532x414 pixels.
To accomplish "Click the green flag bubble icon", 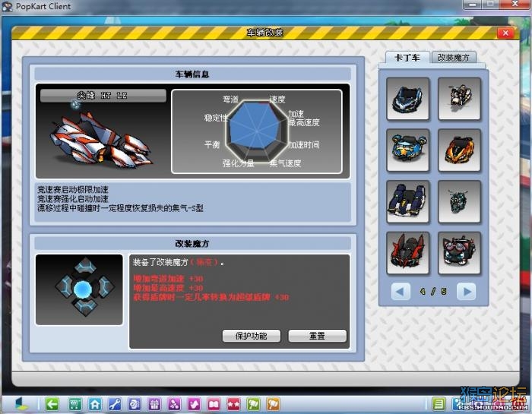I will coord(253,404).
